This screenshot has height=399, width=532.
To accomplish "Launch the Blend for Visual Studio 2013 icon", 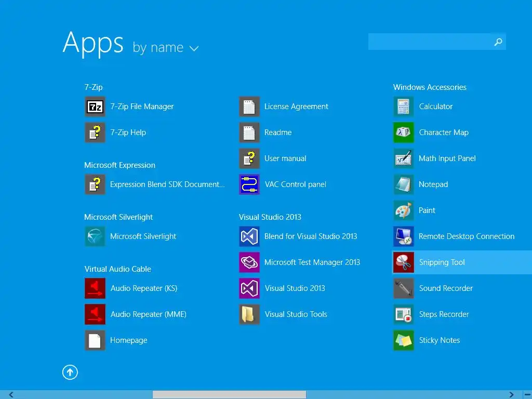I will [249, 236].
